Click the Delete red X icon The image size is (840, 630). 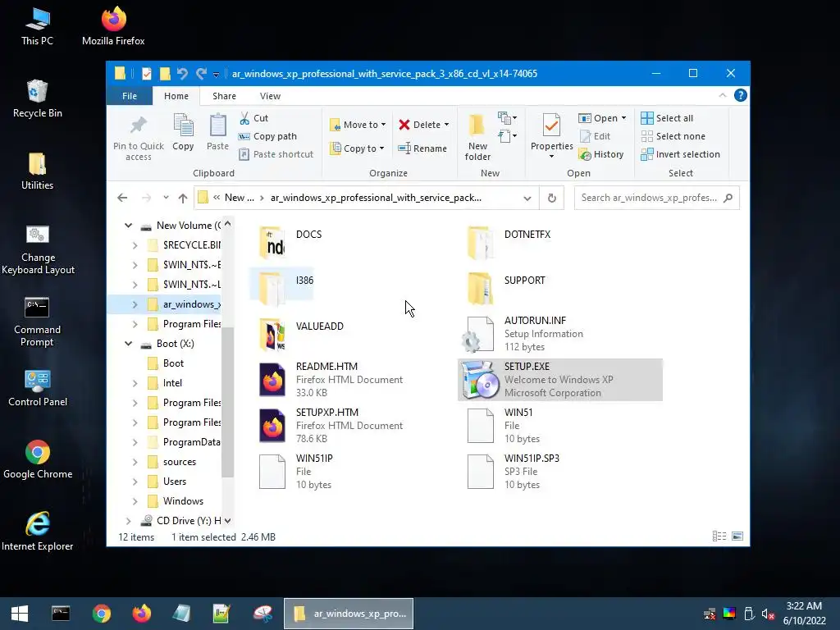404,125
